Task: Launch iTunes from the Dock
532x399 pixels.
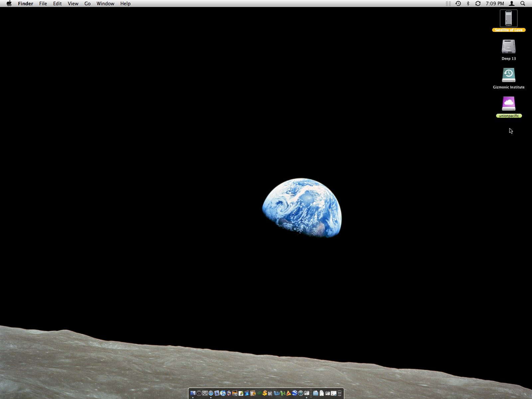Action: 223,393
